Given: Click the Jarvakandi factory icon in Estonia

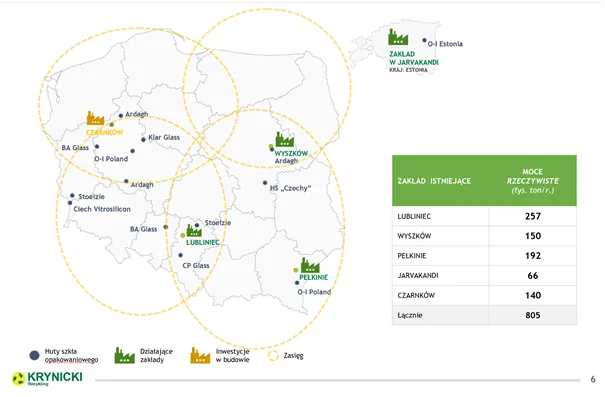Looking at the screenshot, I should coord(398,37).
